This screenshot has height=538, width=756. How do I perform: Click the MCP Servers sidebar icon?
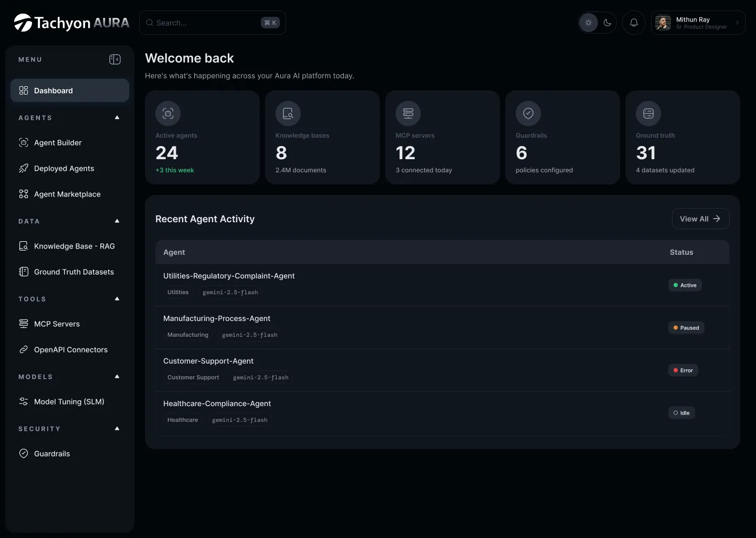pyautogui.click(x=24, y=324)
